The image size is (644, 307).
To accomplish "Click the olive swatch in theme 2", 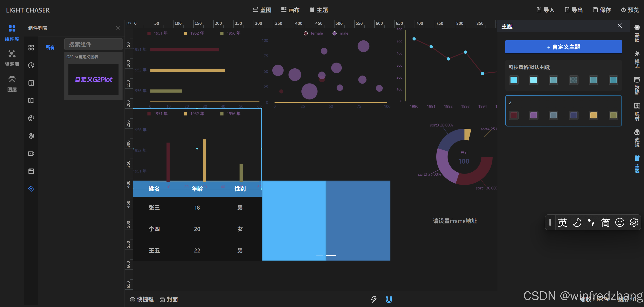I will point(613,115).
